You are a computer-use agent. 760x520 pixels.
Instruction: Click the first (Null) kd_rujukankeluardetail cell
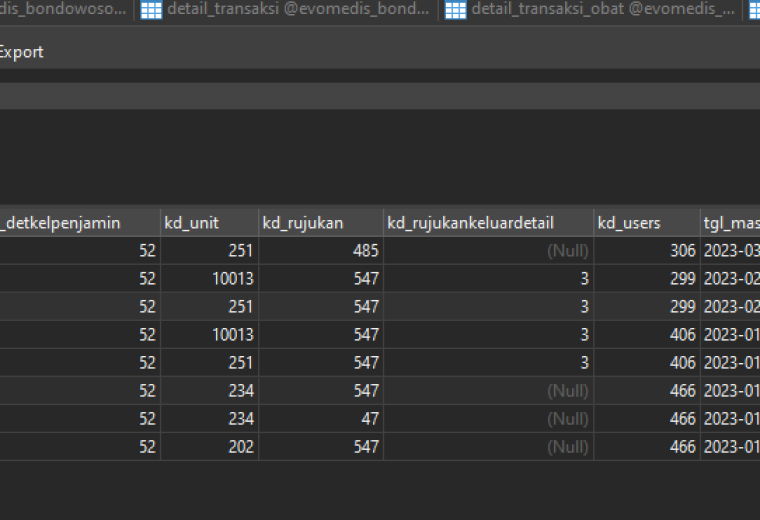click(x=489, y=251)
